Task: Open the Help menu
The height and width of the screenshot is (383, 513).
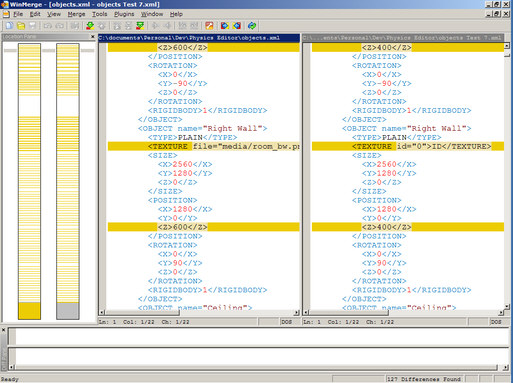Action: 176,14
